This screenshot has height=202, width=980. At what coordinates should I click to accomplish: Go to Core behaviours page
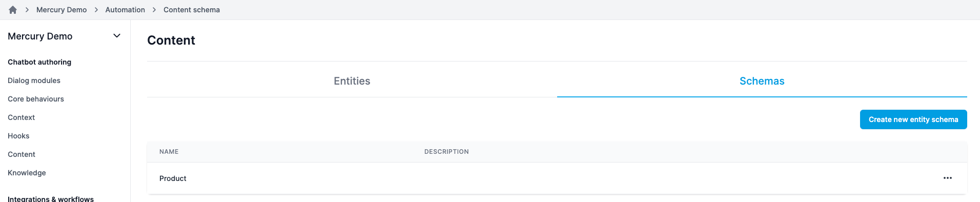click(36, 99)
